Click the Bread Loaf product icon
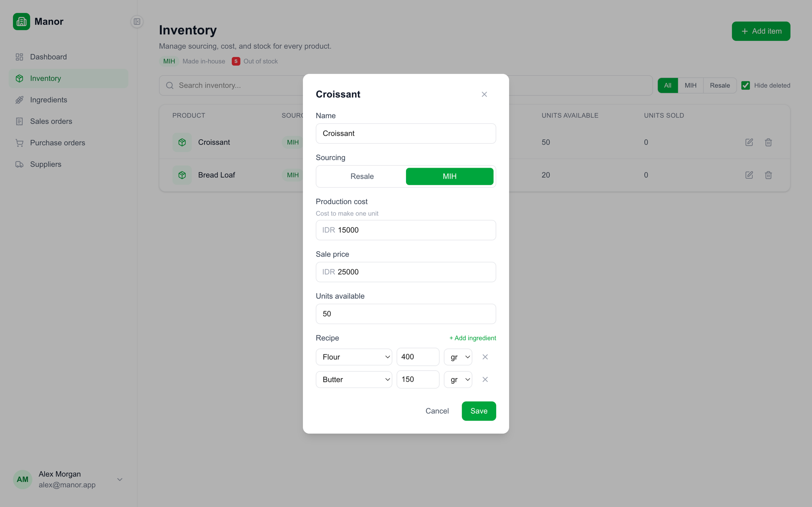 click(182, 175)
